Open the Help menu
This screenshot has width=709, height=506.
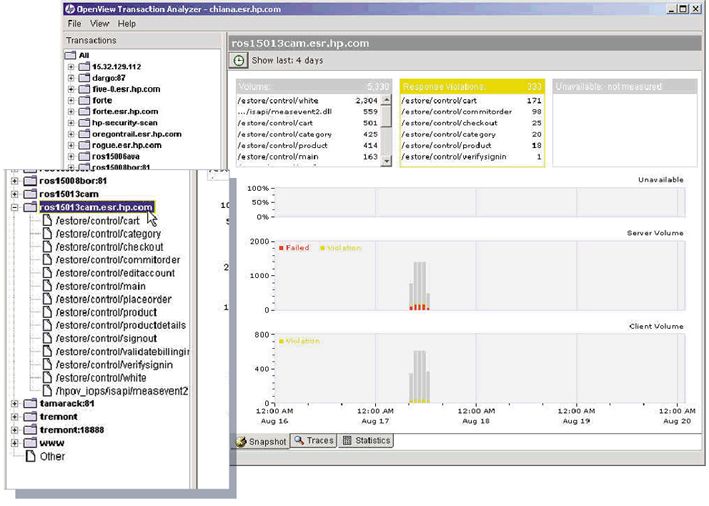pyautogui.click(x=127, y=24)
